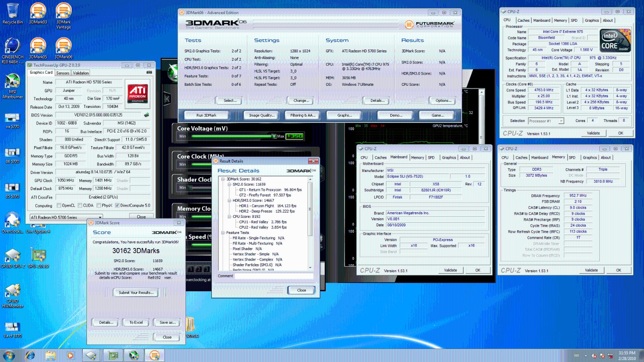Screen dimensions: 644x362
Task: Click the Intel Core i7 logo in CPU-Z
Action: coord(615,40)
